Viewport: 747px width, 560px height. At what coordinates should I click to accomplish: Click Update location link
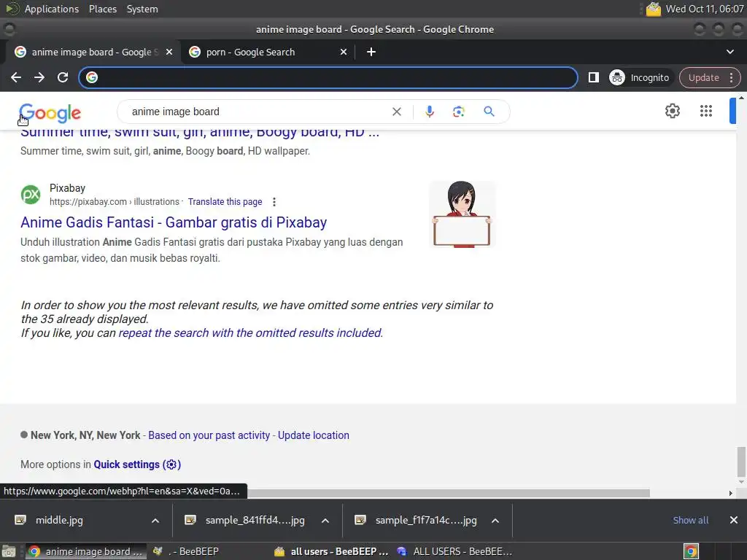(313, 435)
